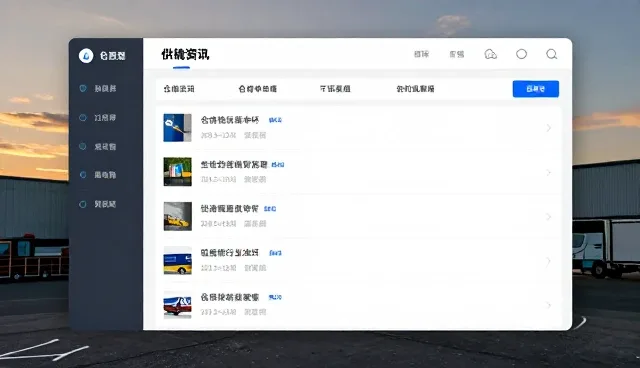Click the gray date under the third headline
The image size is (640, 368).
point(218,224)
